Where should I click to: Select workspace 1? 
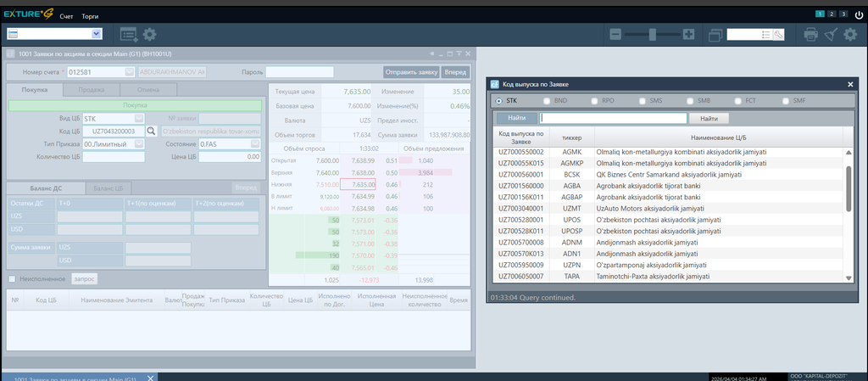click(x=820, y=14)
